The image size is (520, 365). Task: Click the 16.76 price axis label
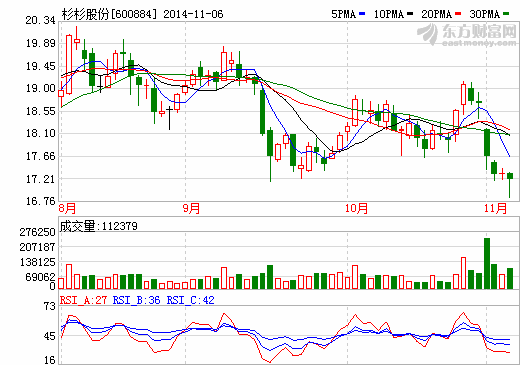pos(40,201)
